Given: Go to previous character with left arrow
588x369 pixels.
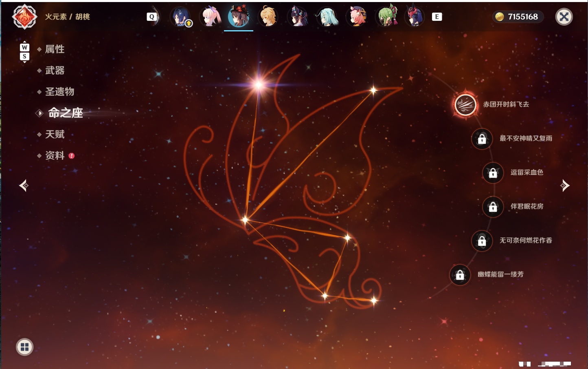Looking at the screenshot, I should tap(24, 186).
